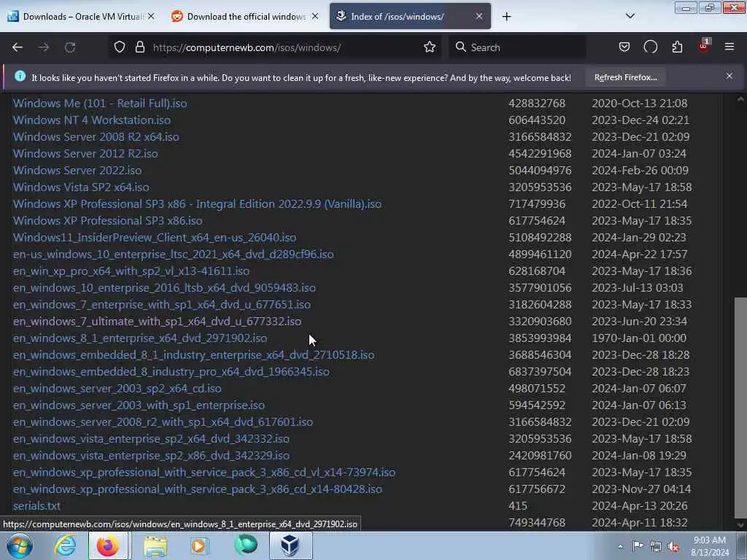Close the Downloads Oracle VM VirtualBox tab

(151, 17)
